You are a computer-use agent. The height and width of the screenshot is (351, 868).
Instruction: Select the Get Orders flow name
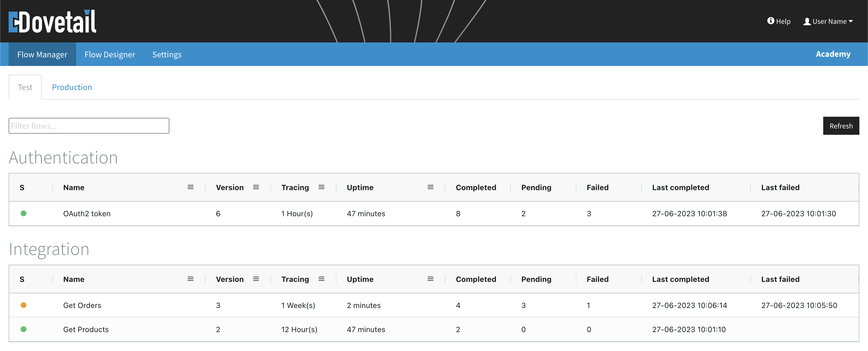(82, 305)
